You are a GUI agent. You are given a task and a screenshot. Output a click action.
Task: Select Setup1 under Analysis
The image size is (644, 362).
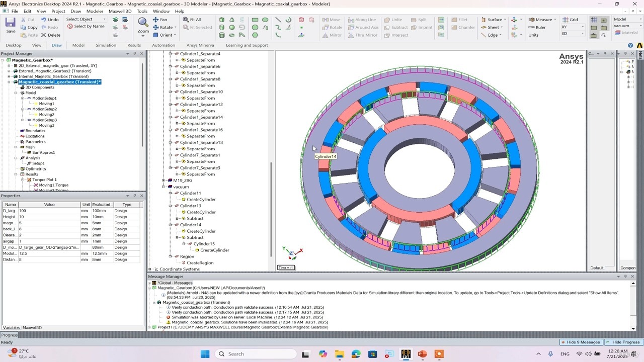(x=38, y=163)
